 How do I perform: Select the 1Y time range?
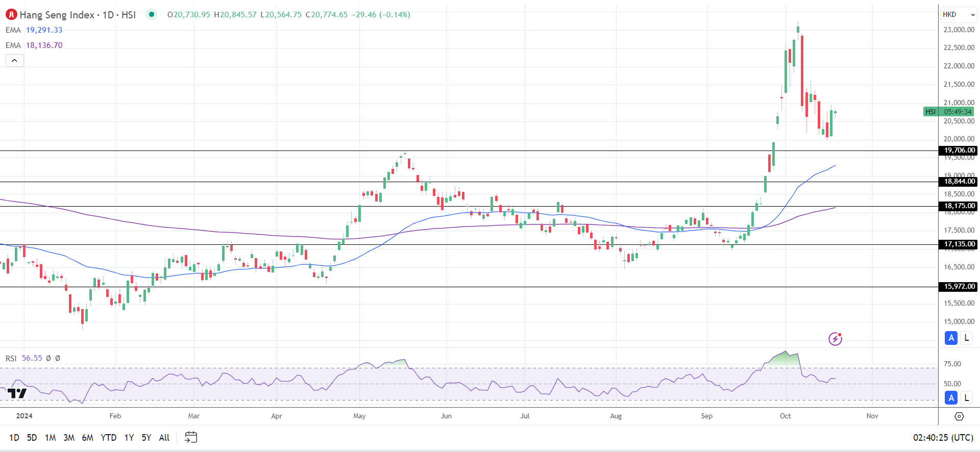pos(129,438)
